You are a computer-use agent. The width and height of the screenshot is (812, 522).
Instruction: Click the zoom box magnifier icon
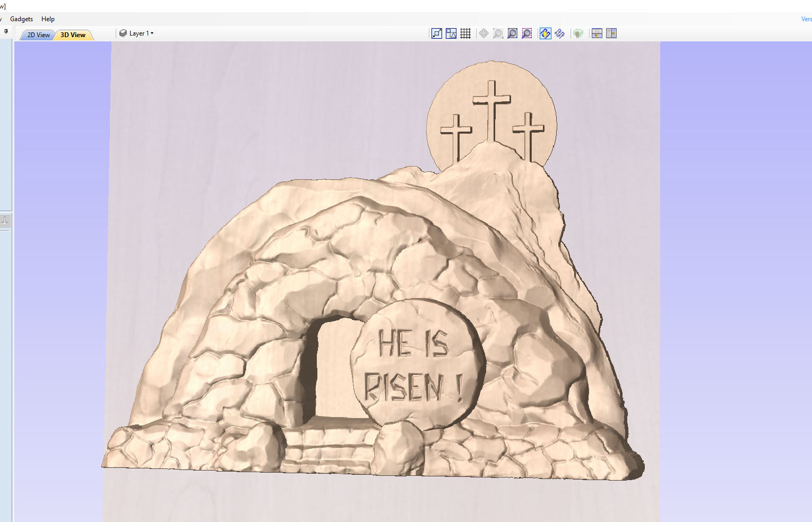(498, 33)
